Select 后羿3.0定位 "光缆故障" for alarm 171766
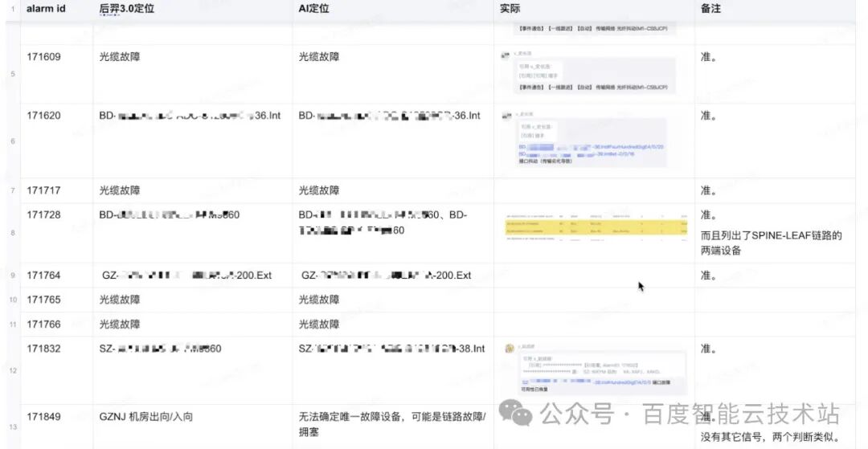 [x=120, y=324]
